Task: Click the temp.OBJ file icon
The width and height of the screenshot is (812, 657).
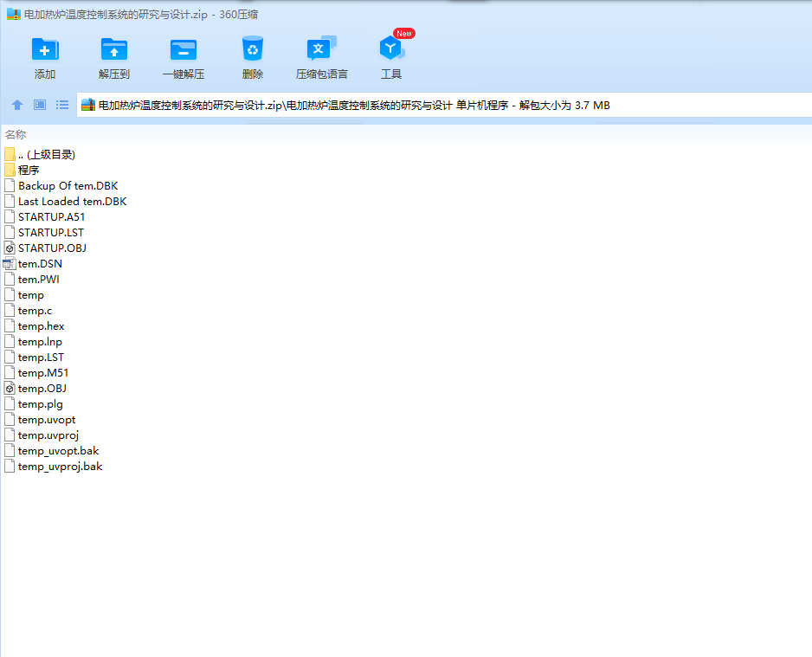Action: point(10,389)
